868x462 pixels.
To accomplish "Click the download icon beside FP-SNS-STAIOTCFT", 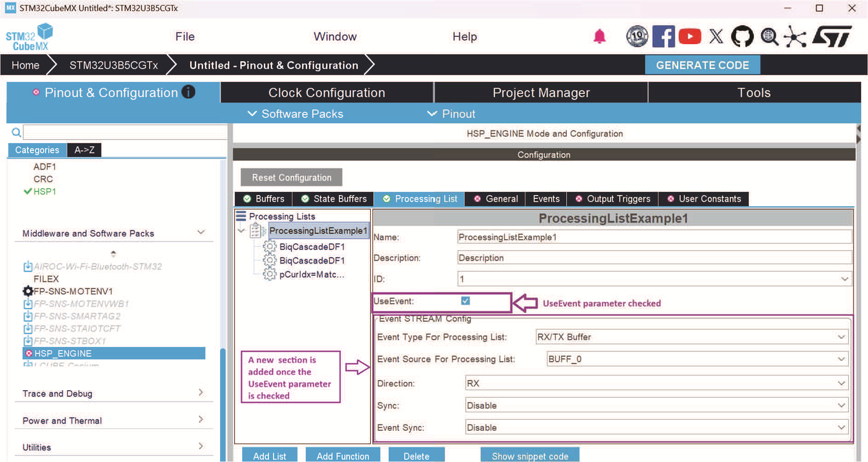I will click(x=28, y=329).
